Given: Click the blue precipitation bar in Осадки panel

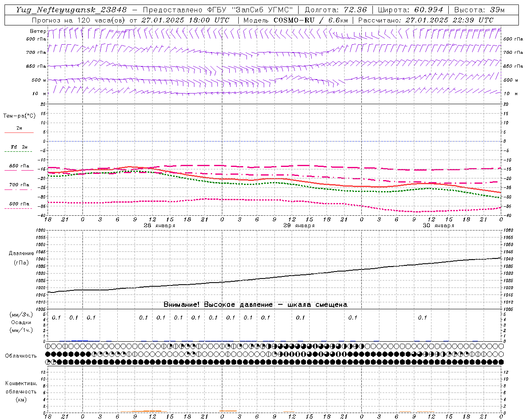Looking at the screenshot, I should [80, 340].
